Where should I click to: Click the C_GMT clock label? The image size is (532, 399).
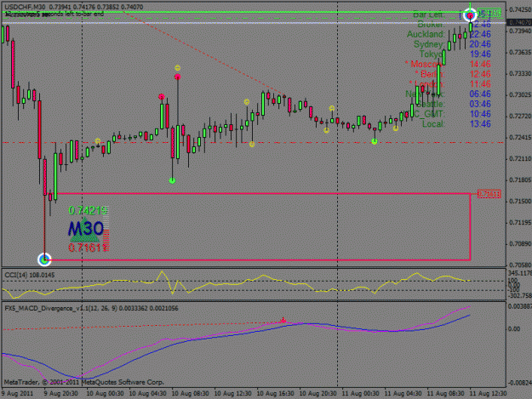[x=429, y=114]
